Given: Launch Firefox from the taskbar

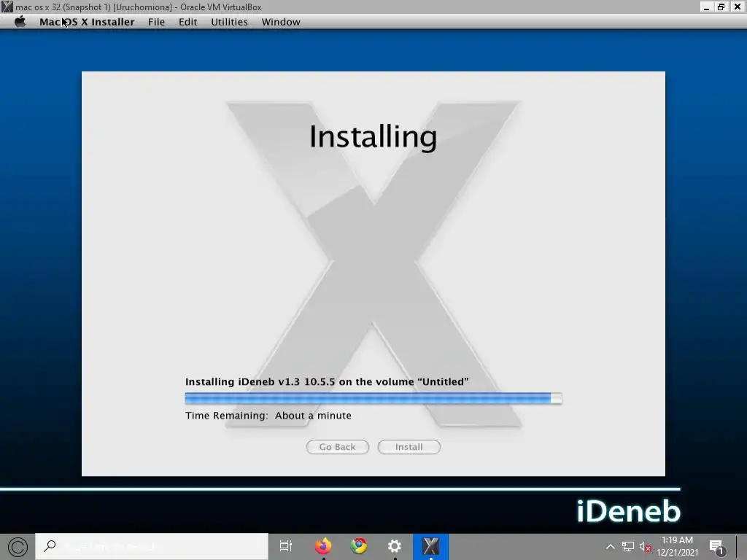Looking at the screenshot, I should pyautogui.click(x=322, y=546).
